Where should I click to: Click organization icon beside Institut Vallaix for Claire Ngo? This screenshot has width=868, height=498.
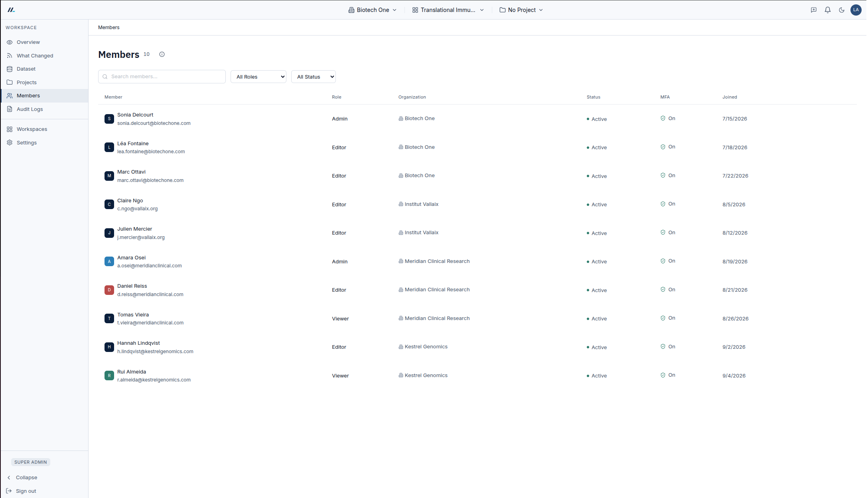[400, 204]
